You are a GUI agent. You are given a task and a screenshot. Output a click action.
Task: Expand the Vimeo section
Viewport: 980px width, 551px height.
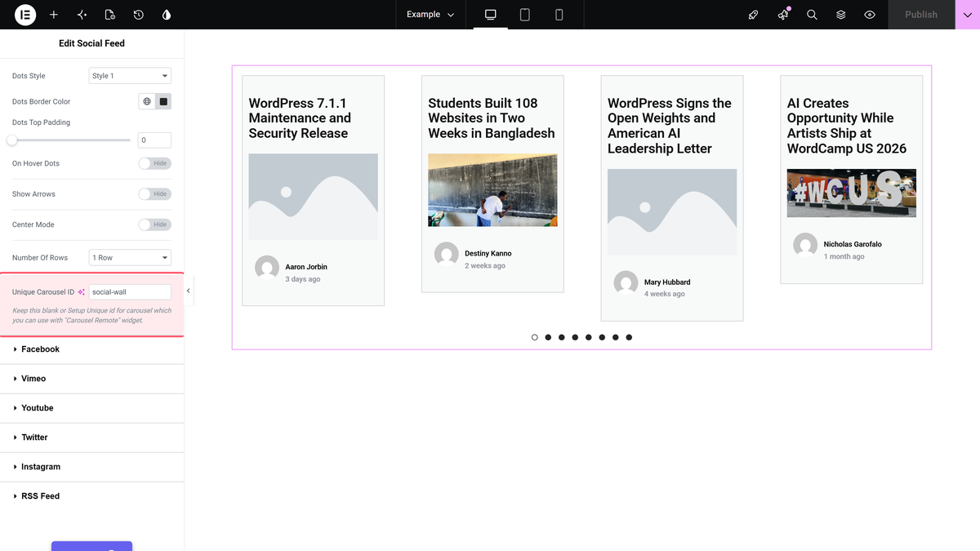(x=92, y=379)
